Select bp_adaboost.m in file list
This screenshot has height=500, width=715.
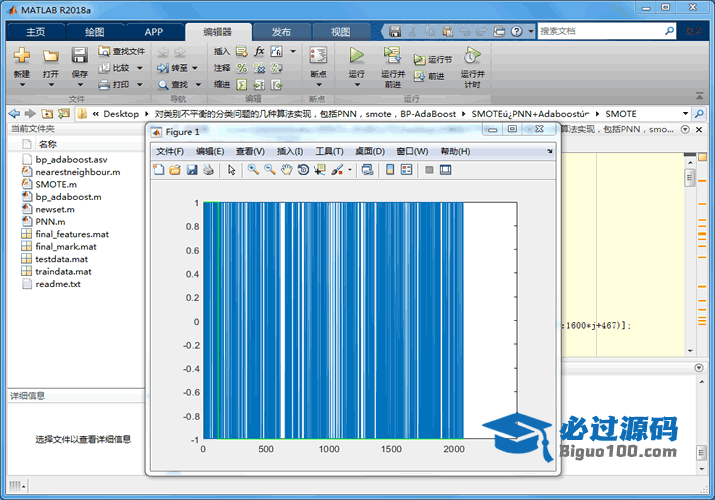tap(68, 197)
